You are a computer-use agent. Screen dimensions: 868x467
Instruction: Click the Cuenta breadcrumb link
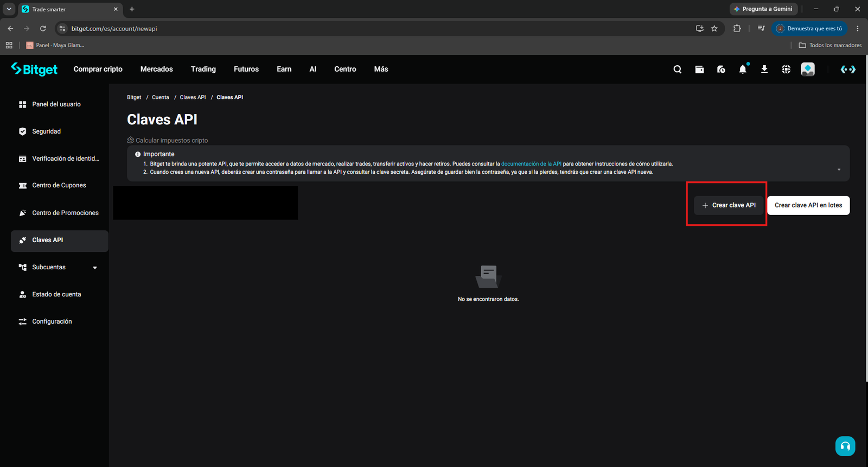pyautogui.click(x=161, y=98)
